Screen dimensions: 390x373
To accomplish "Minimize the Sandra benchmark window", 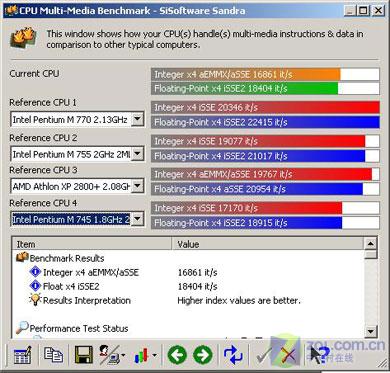I will coord(350,10).
